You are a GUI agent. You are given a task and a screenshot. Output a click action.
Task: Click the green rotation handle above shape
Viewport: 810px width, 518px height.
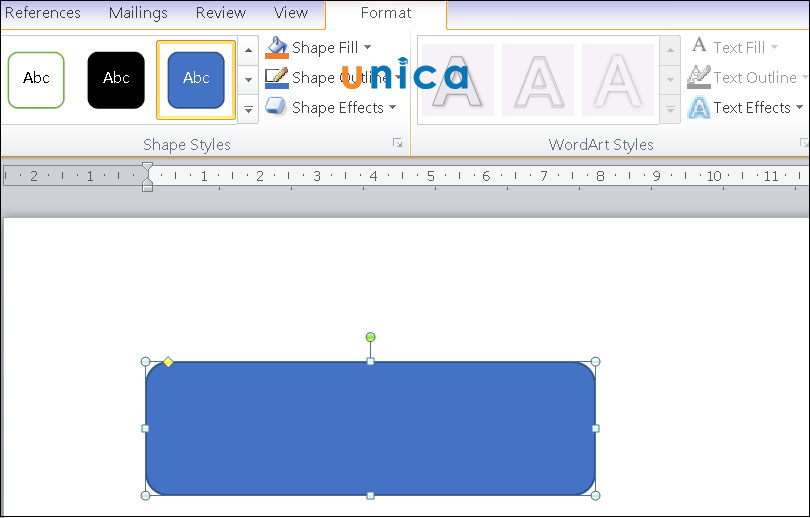(370, 337)
